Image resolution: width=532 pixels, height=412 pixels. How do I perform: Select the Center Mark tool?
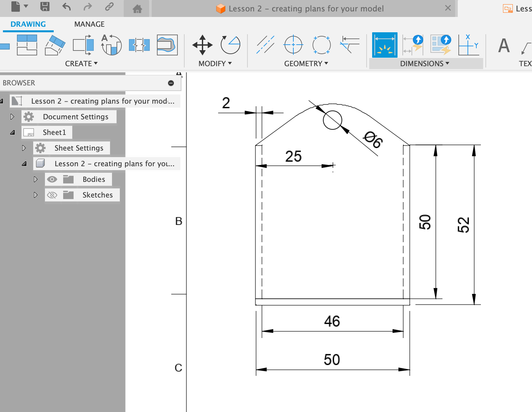point(293,45)
